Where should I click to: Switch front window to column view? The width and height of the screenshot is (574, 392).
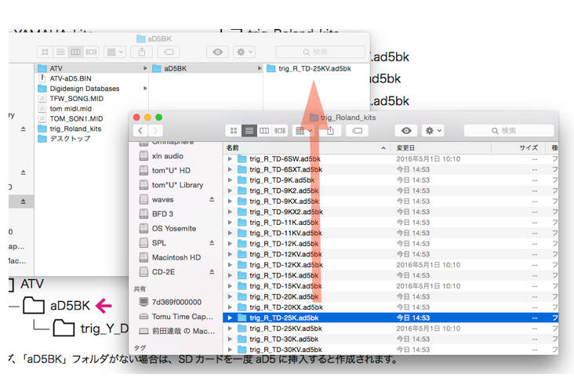[264, 131]
